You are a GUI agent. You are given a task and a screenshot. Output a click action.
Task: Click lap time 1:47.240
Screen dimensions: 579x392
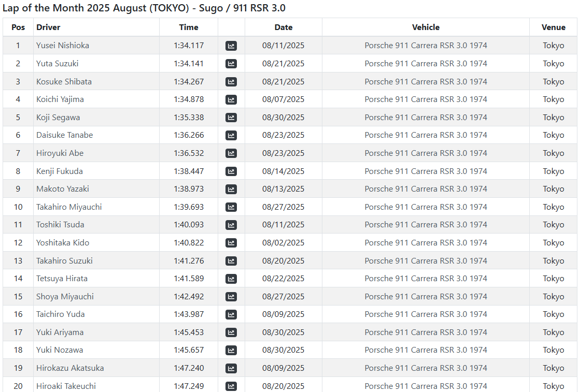click(x=189, y=368)
